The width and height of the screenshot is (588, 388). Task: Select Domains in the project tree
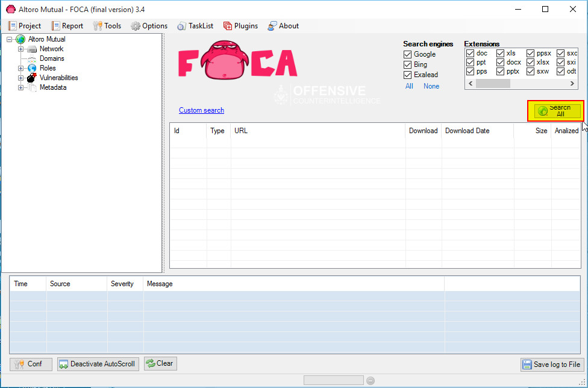pyautogui.click(x=52, y=58)
